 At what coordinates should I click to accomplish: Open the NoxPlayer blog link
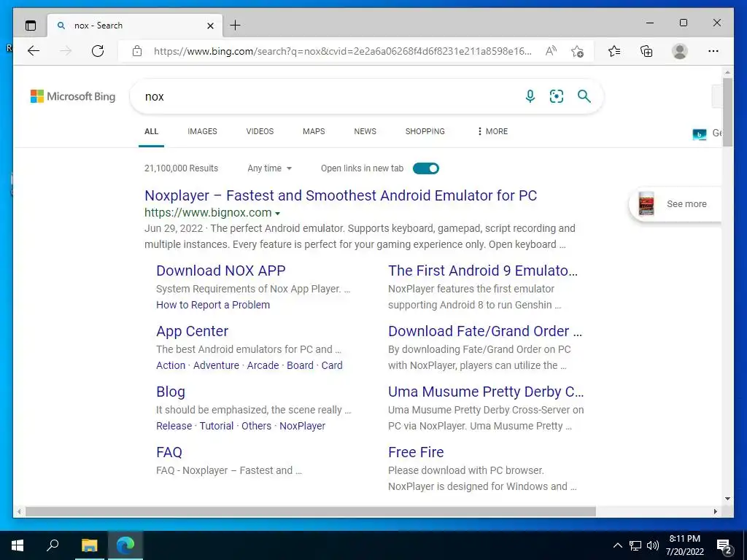click(x=303, y=426)
